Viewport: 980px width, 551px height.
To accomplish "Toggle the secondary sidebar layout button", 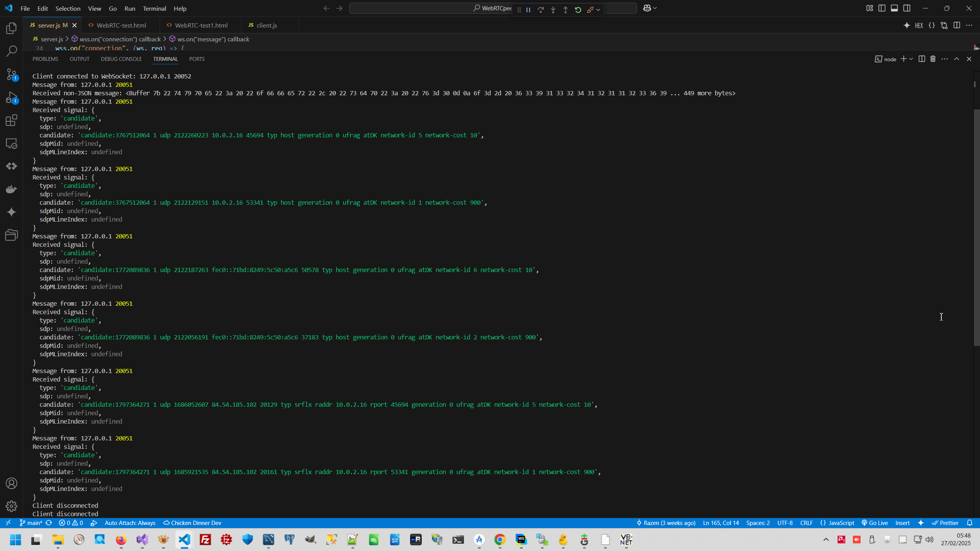I will pyautogui.click(x=907, y=8).
